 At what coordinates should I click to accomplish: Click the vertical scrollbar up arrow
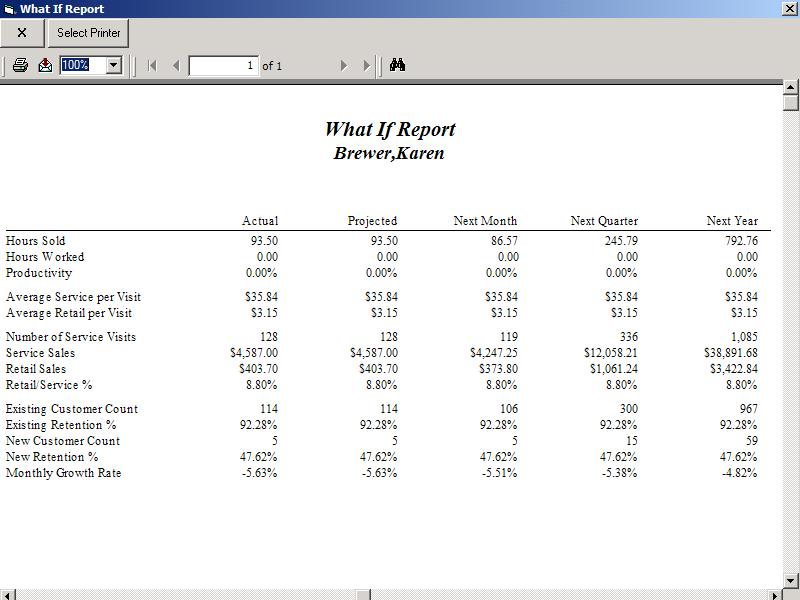coord(791,90)
